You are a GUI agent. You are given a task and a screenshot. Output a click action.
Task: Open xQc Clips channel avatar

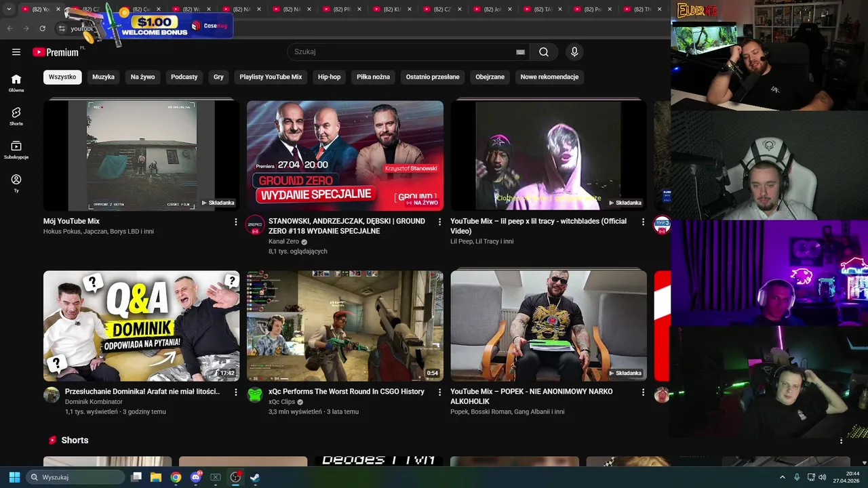255,395
